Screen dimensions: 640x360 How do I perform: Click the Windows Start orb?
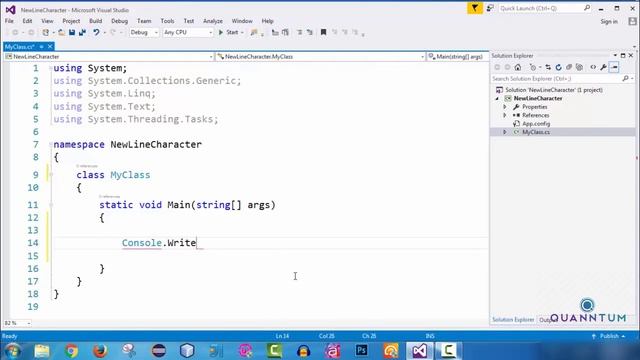(x=13, y=351)
